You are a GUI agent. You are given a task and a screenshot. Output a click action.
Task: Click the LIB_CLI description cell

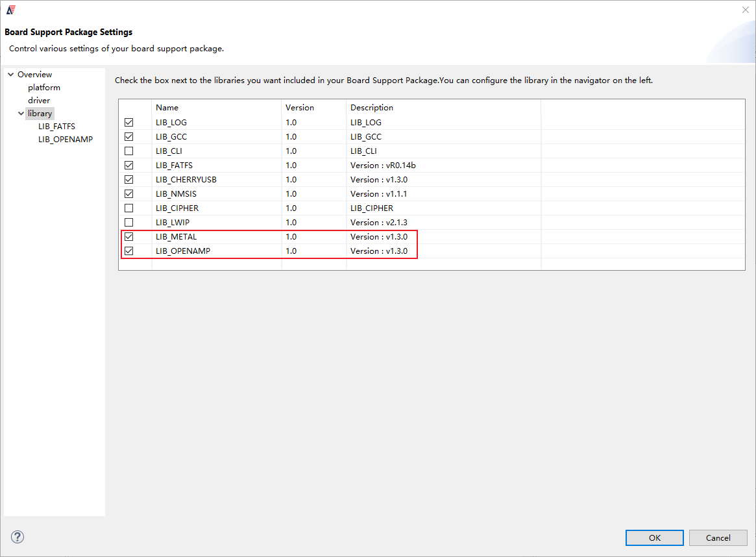pyautogui.click(x=444, y=151)
